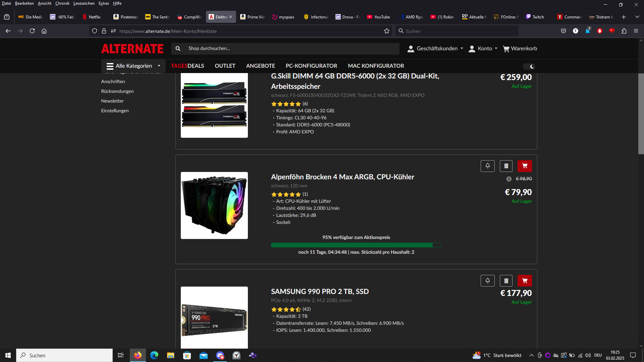Open the list all tabs chevron
Viewport: 644px width, 362px height.
click(x=637, y=17)
